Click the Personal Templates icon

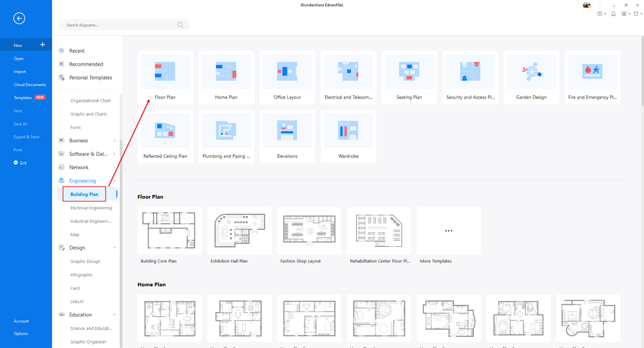pos(62,77)
